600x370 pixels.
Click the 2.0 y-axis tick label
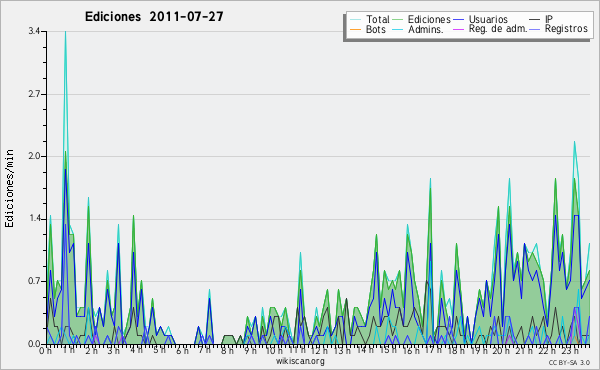pyautogui.click(x=34, y=156)
